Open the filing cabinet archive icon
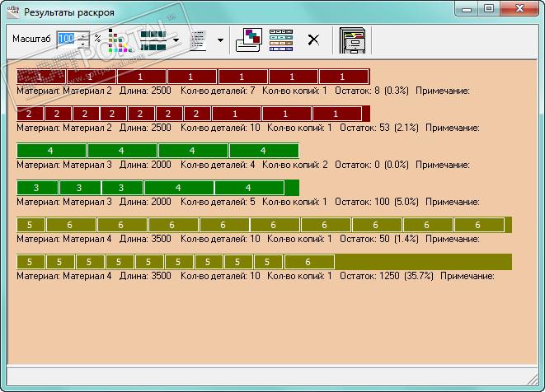The height and width of the screenshot is (392, 545). (352, 40)
